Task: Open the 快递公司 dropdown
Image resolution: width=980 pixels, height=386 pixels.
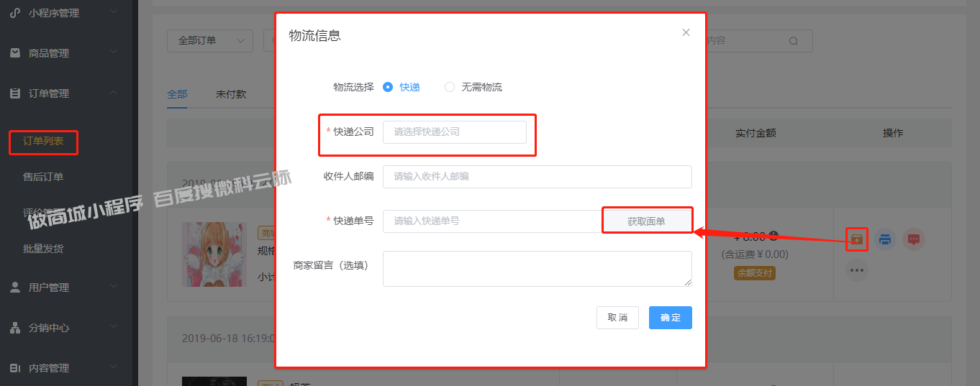Action: click(455, 132)
